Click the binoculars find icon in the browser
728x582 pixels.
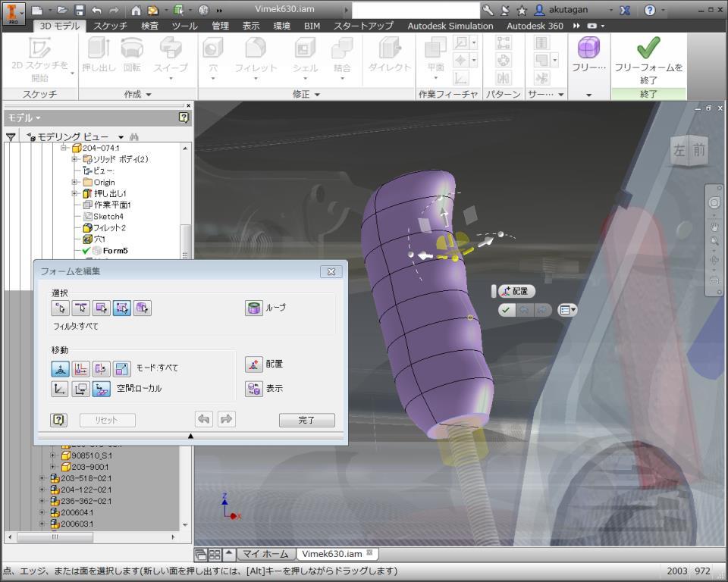point(135,137)
